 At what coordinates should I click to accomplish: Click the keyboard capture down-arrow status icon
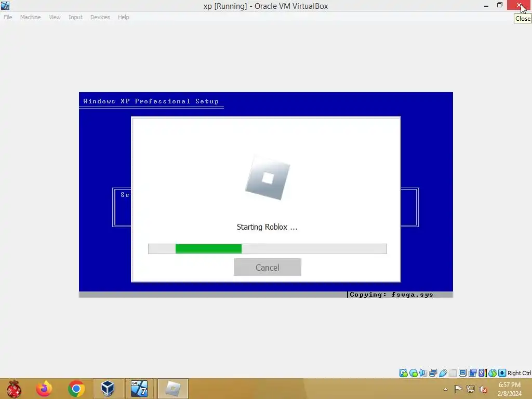(502, 373)
